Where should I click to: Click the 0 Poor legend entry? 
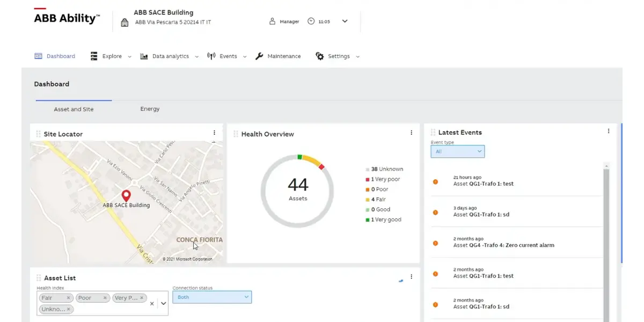click(x=377, y=189)
